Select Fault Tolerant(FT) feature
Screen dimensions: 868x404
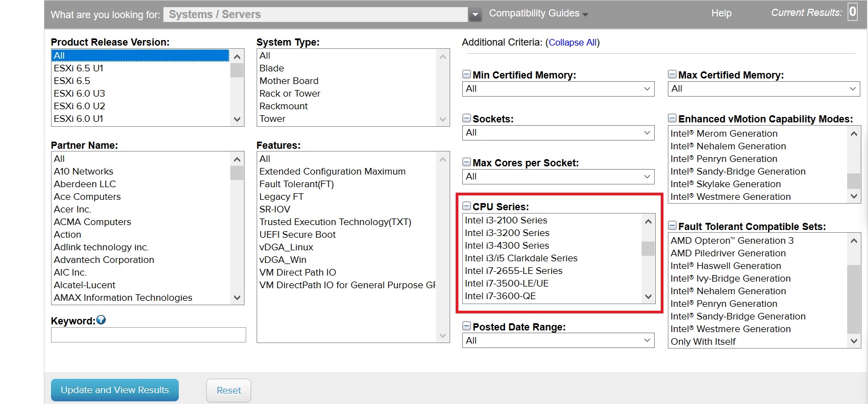click(347, 184)
